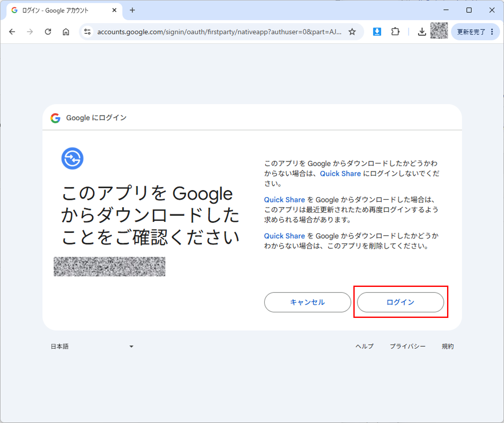The image size is (504, 423).
Task: Bookmark this page with the star icon
Action: [x=352, y=32]
